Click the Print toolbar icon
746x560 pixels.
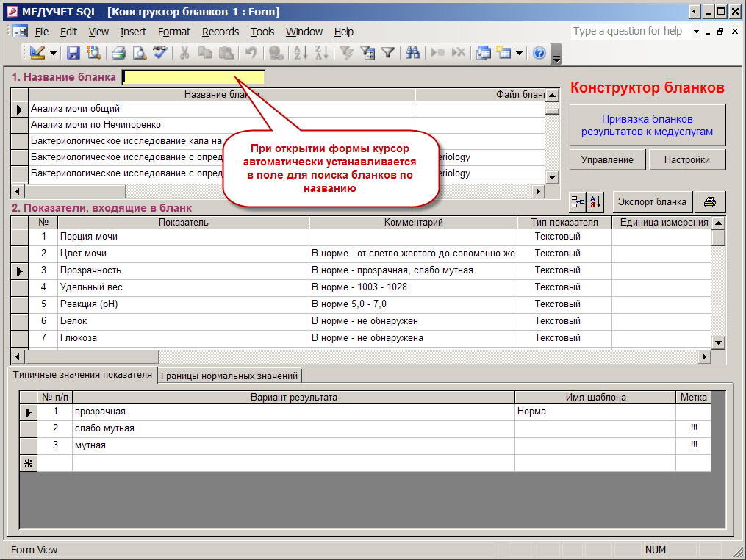(x=118, y=53)
